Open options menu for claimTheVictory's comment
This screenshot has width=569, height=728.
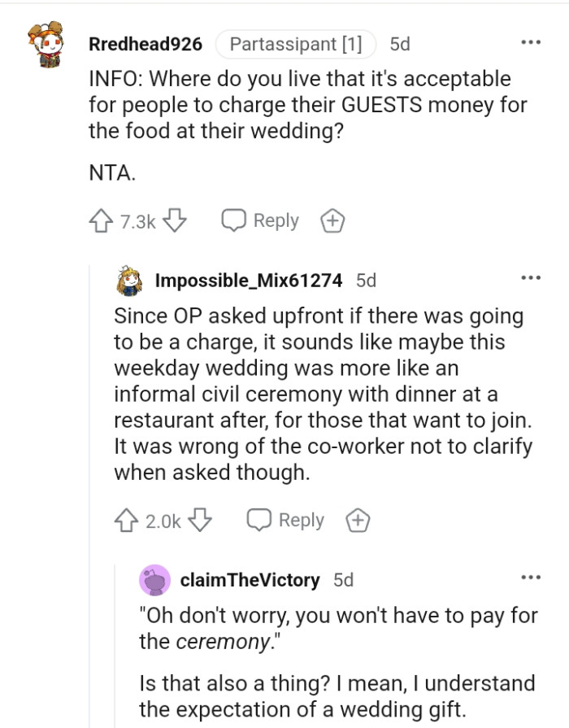(531, 578)
